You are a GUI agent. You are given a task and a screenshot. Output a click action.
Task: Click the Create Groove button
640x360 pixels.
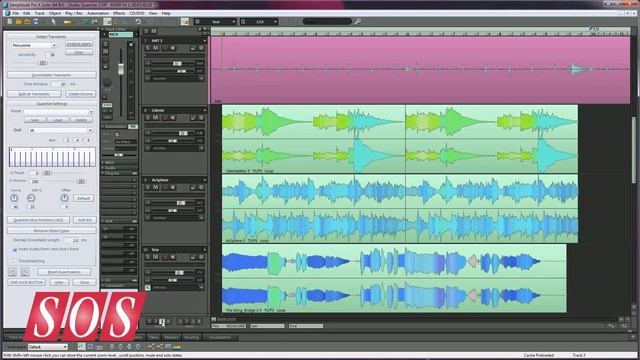(80, 94)
